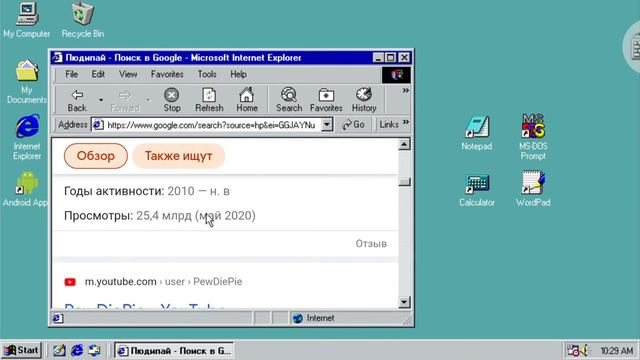The image size is (640, 360).
Task: Click the status bar page icon
Action: coord(58,318)
